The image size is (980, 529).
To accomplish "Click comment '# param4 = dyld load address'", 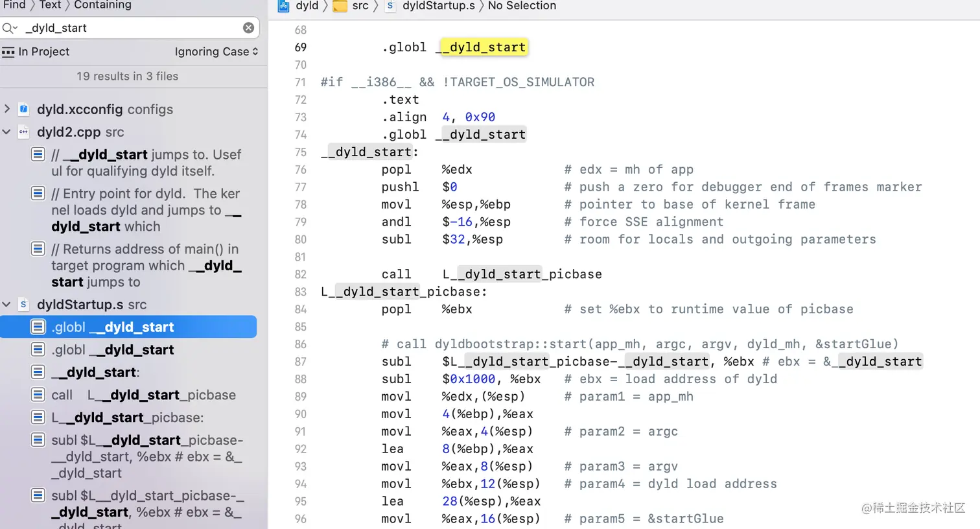I will click(x=670, y=484).
